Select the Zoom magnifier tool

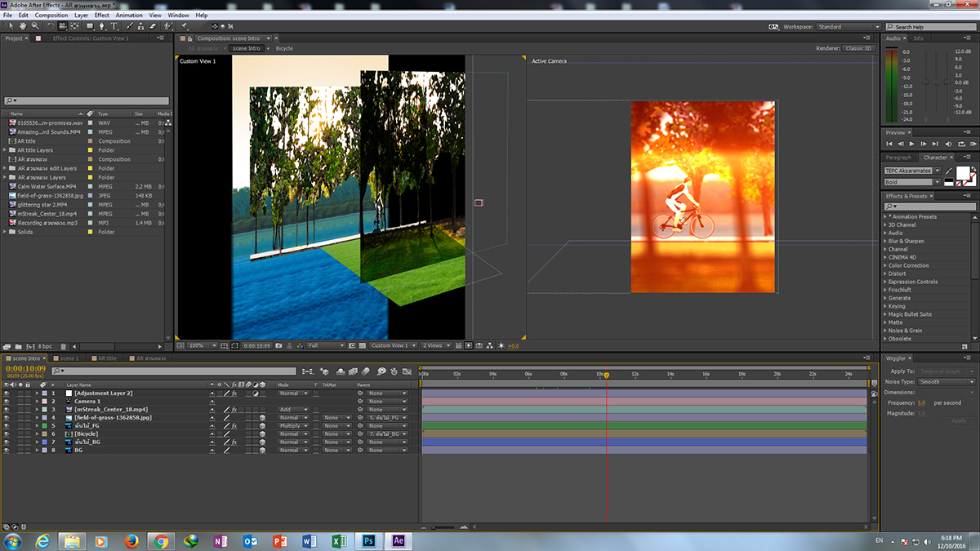click(34, 26)
